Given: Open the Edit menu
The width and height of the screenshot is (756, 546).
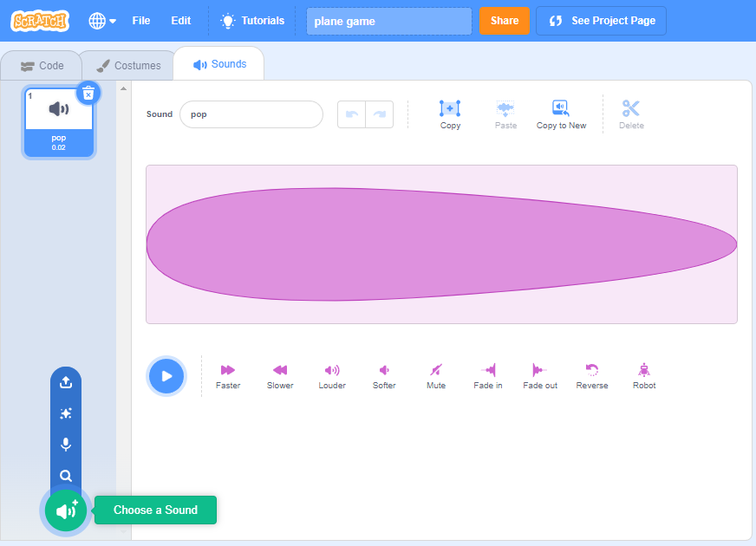Looking at the screenshot, I should click(181, 21).
